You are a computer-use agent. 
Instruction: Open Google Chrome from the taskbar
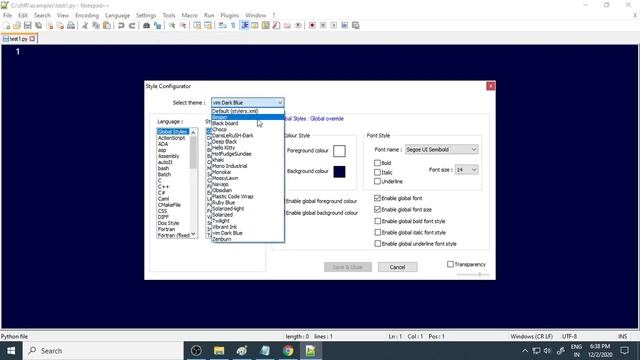[x=288, y=351]
